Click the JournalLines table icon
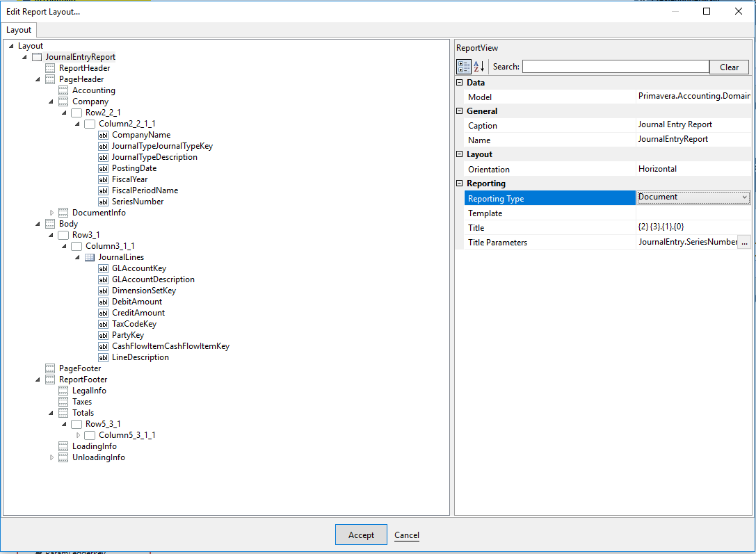The width and height of the screenshot is (756, 554). tap(90, 257)
